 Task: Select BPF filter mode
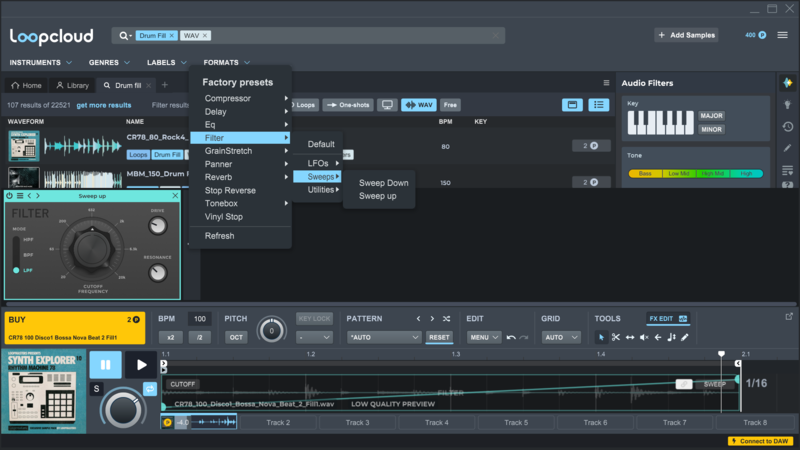tap(28, 255)
